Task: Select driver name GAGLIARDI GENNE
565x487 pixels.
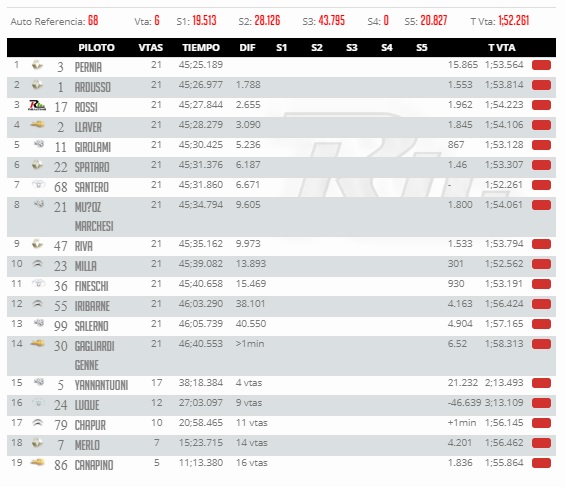Action: click(x=94, y=356)
